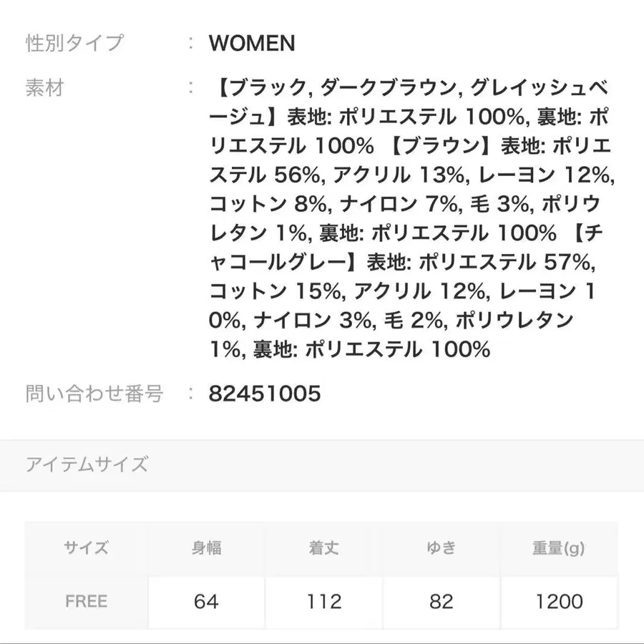Screen dimensions: 644x644
Task: Click the ゆき column header
Action: coord(441,549)
